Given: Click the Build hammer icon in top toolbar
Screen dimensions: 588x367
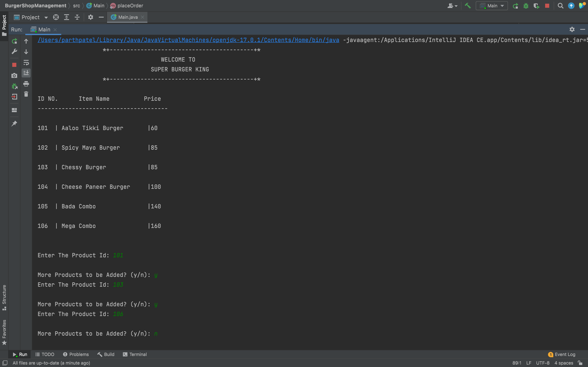Looking at the screenshot, I should click(468, 6).
